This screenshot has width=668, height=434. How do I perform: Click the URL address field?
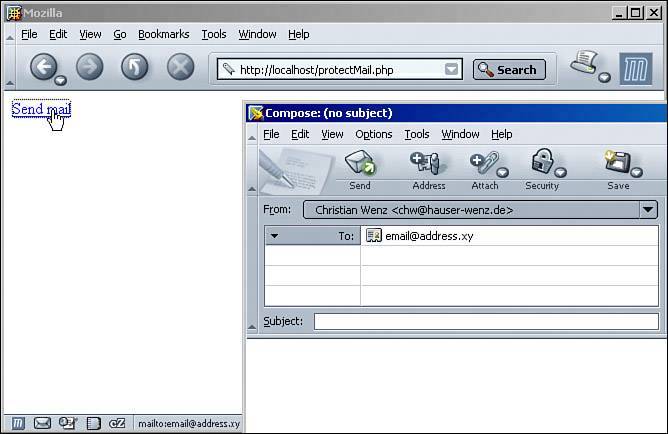coord(339,69)
